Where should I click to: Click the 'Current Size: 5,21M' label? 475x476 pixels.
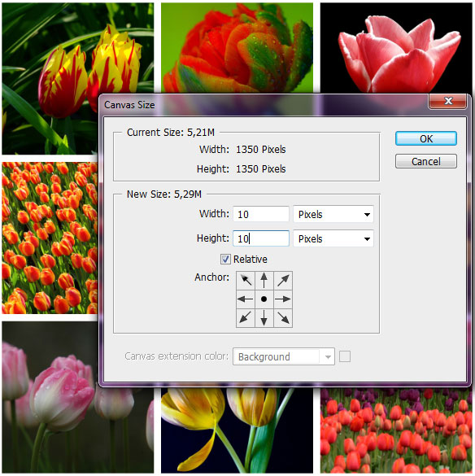click(x=171, y=133)
